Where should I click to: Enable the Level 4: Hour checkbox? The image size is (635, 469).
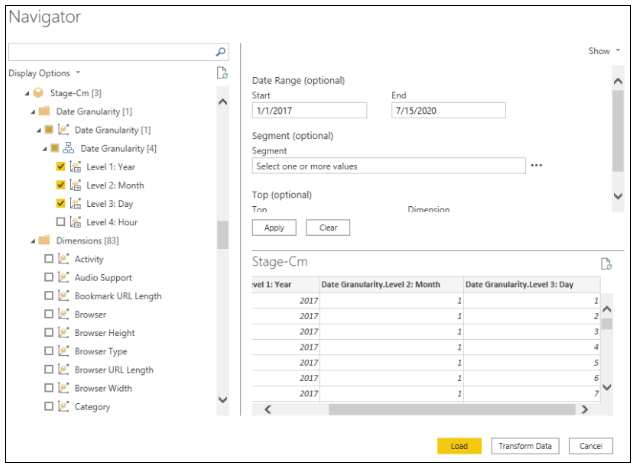point(61,222)
